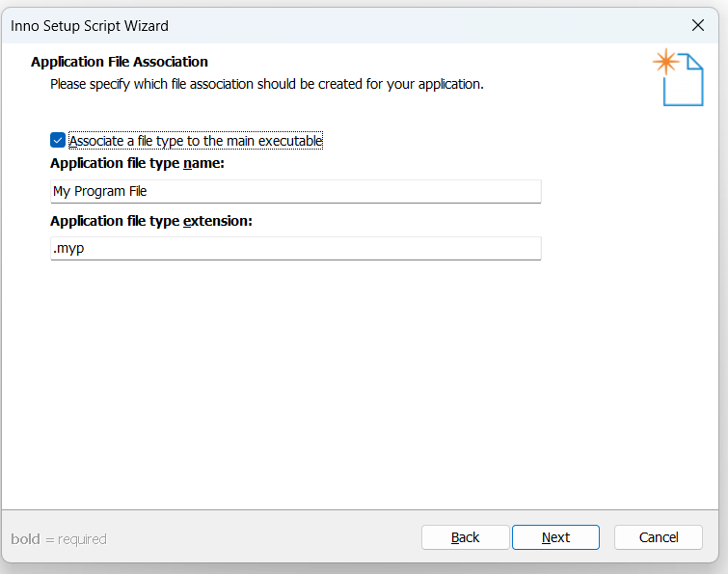This screenshot has height=574, width=728.
Task: Proceed with the Next button
Action: click(x=555, y=537)
